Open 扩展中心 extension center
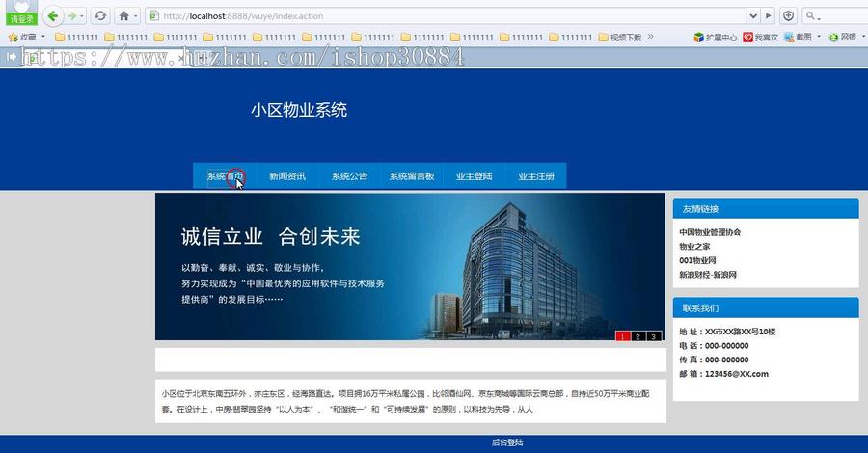The height and width of the screenshot is (453, 868). [x=716, y=37]
